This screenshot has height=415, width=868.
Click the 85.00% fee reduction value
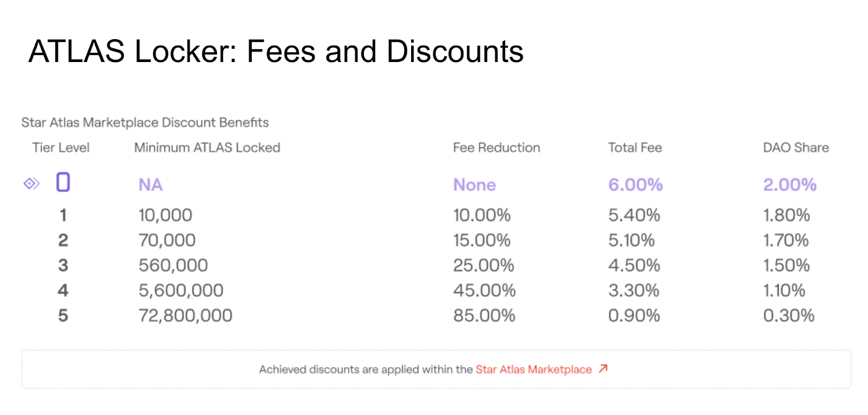pos(484,315)
